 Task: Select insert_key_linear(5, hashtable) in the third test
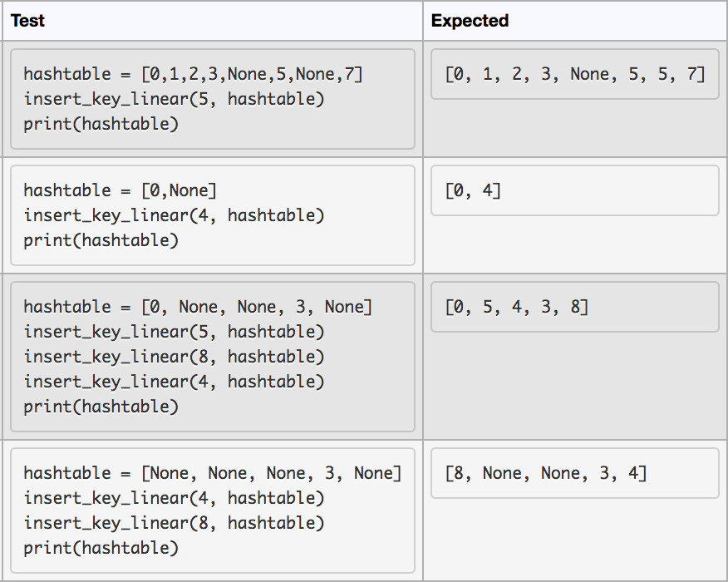[x=174, y=332]
